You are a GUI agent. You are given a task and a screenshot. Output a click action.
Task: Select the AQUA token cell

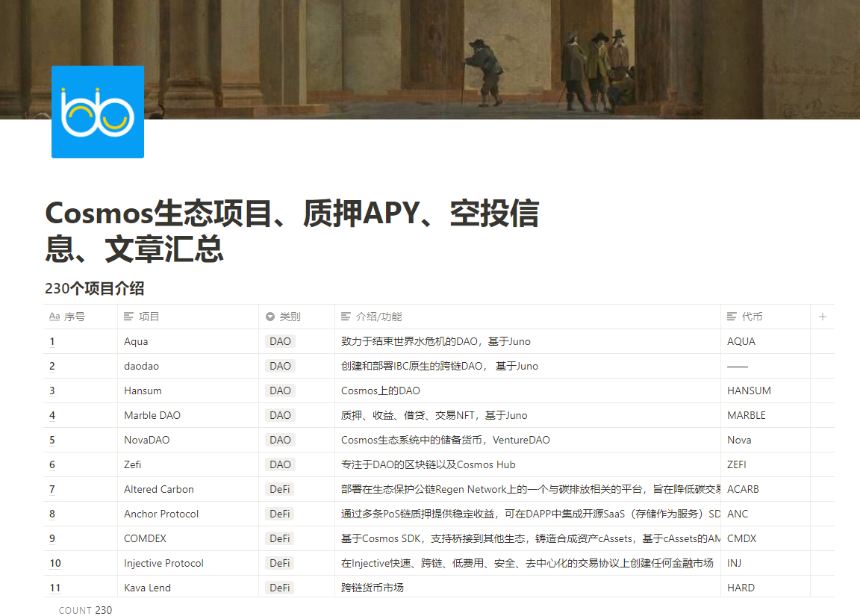pos(766,341)
